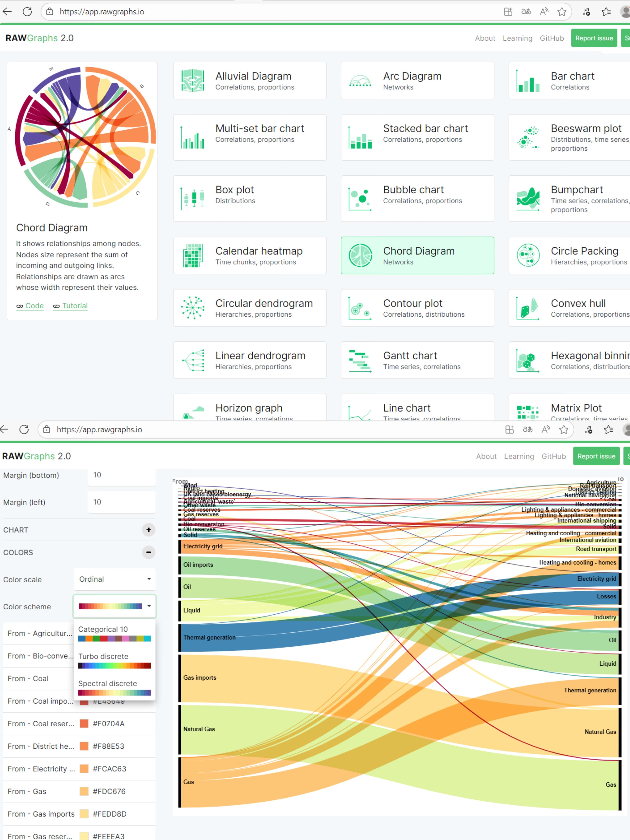Open the Color scale Ordinal dropdown

(114, 579)
